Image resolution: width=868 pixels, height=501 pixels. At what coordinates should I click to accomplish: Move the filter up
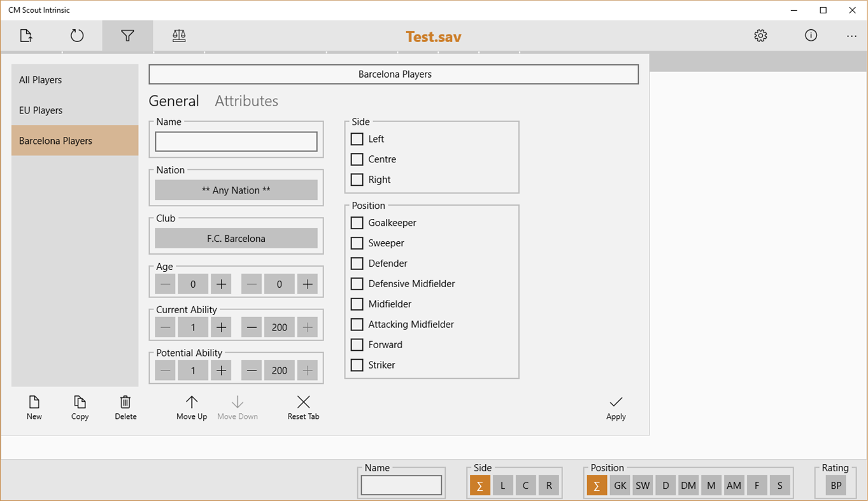point(192,408)
